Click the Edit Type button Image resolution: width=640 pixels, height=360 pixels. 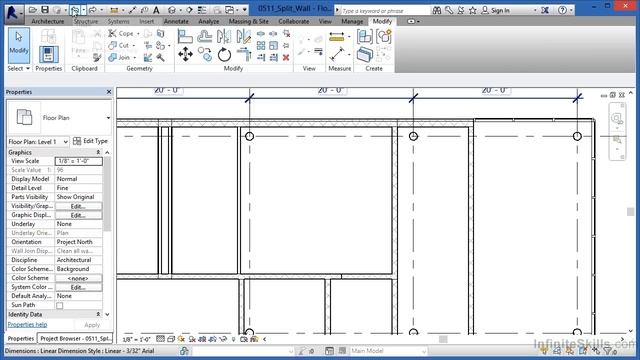pos(91,141)
